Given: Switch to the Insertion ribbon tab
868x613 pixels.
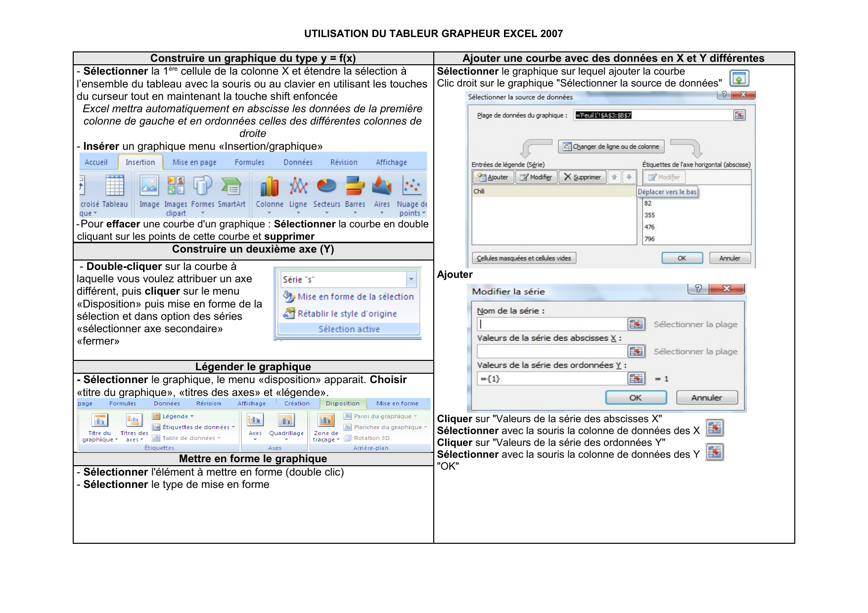Looking at the screenshot, I should tap(140, 162).
